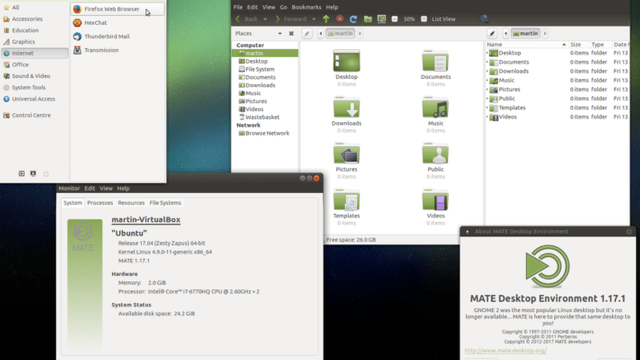Select Videos in the Places sidebar
Screen dimensions: 640x360
254,109
